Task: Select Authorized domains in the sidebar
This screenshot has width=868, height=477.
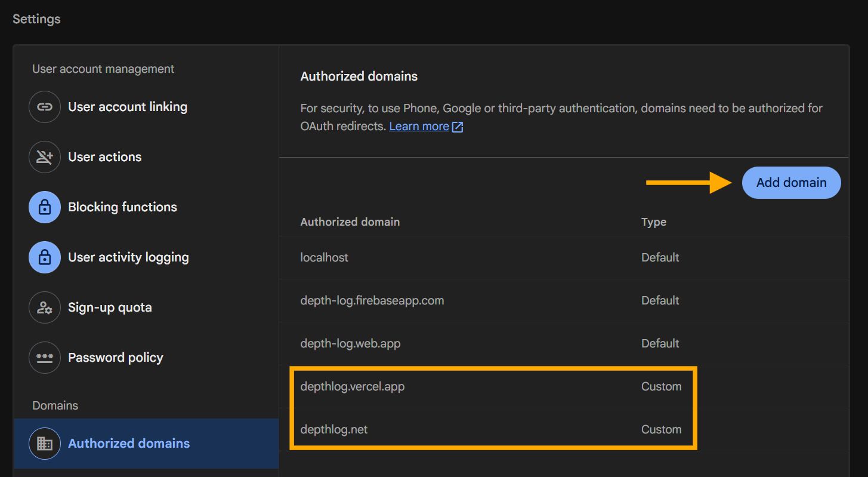Action: [x=129, y=443]
